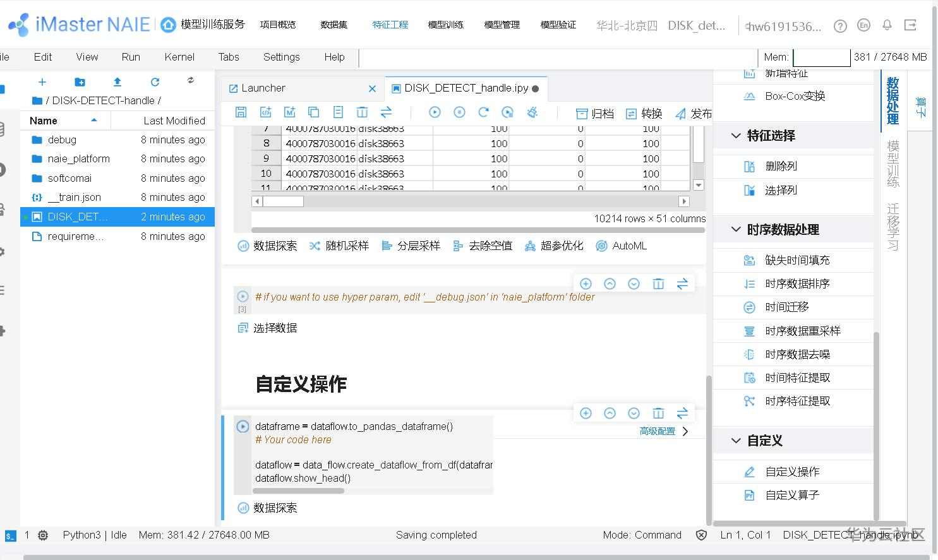This screenshot has width=938, height=560.
Task: Click 去除空值 remove nulls
Action: point(483,246)
